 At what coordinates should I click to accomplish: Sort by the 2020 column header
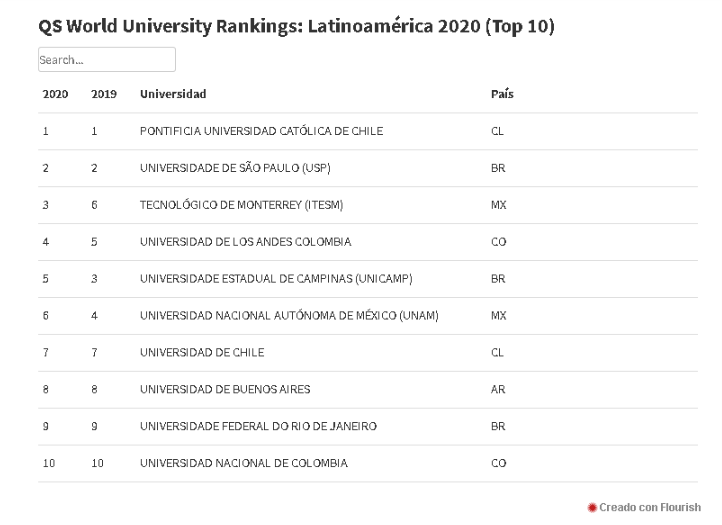point(54,94)
